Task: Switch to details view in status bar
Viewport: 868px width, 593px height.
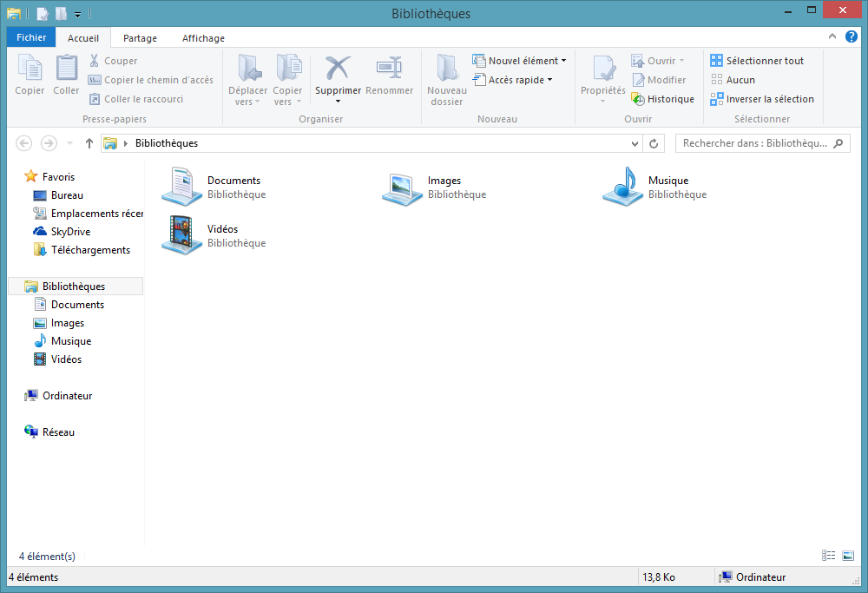Action: tap(829, 556)
